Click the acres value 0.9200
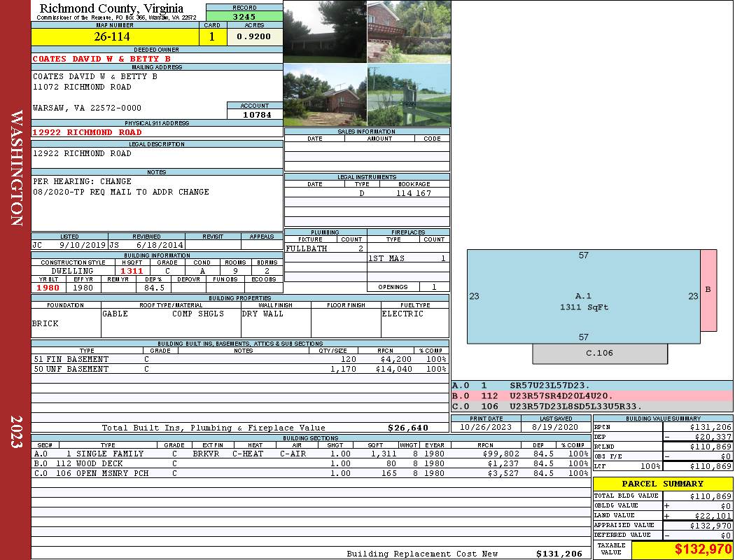Screen dimensions: 735x560 [254, 36]
